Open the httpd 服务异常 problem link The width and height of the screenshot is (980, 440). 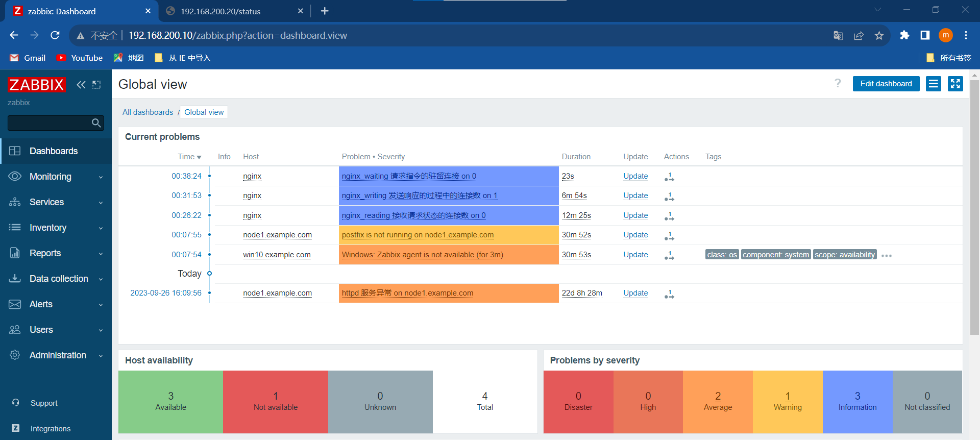(x=407, y=293)
